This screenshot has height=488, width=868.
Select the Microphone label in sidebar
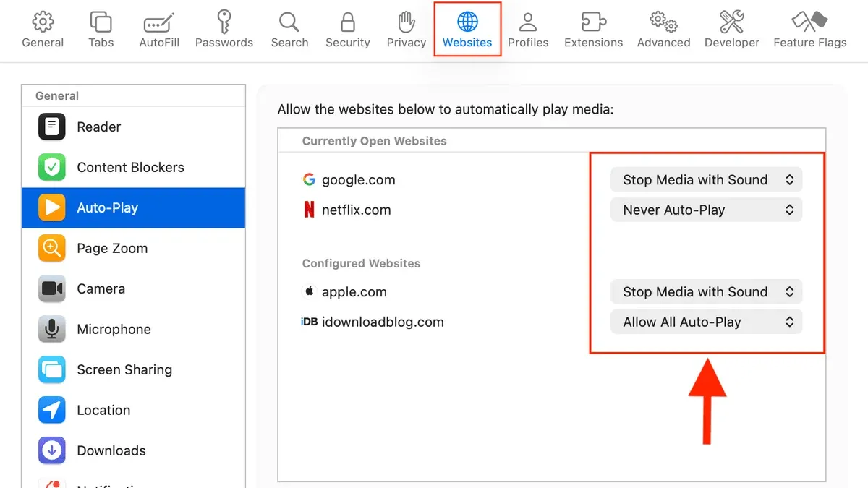[x=114, y=329]
